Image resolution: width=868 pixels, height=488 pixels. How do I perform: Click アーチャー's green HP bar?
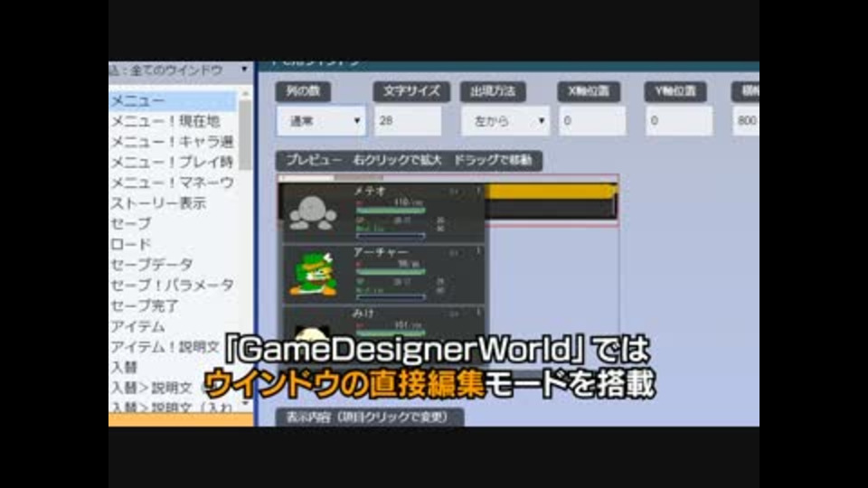coord(391,272)
